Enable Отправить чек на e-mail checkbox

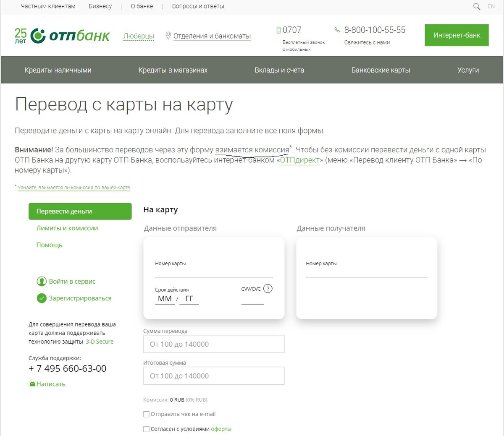pos(146,414)
